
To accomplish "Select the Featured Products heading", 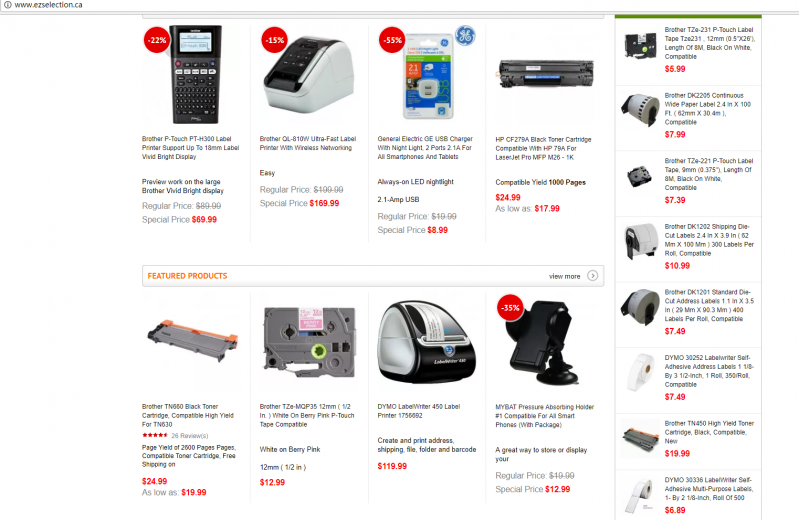I will (187, 276).
